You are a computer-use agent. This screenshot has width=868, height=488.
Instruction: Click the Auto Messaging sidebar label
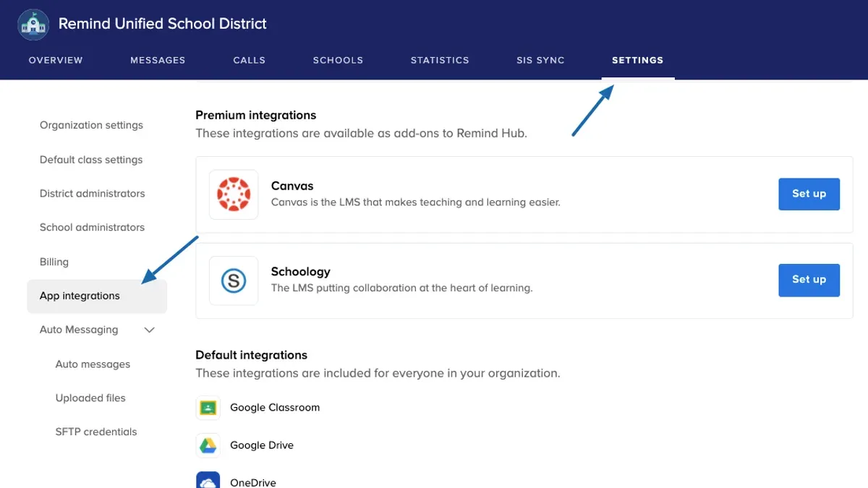[x=79, y=330]
